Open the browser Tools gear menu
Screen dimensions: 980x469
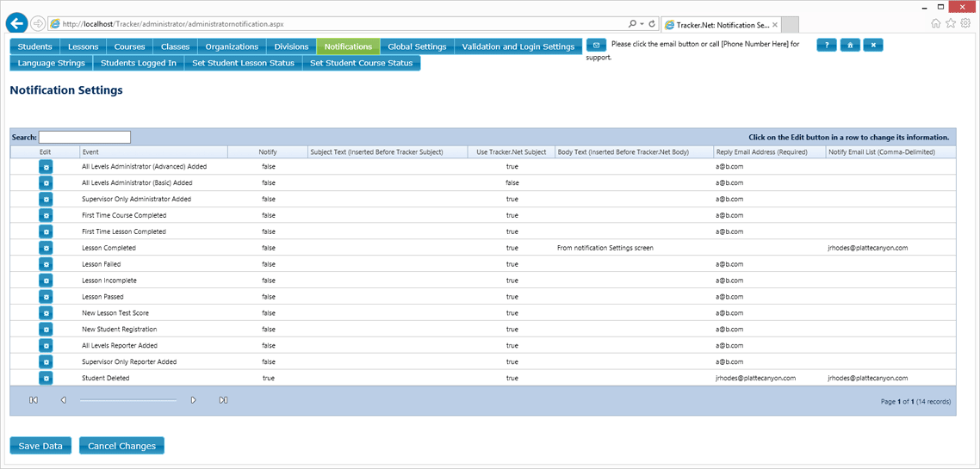(965, 23)
